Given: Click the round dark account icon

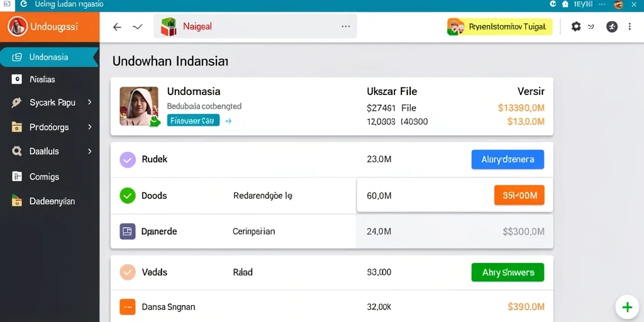Looking at the screenshot, I should click(612, 26).
